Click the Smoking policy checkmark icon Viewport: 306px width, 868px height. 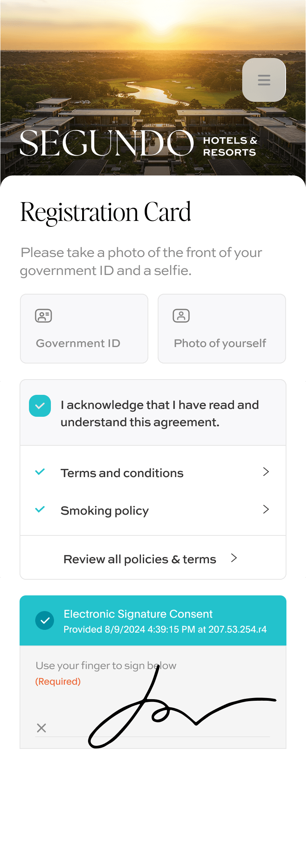click(40, 510)
